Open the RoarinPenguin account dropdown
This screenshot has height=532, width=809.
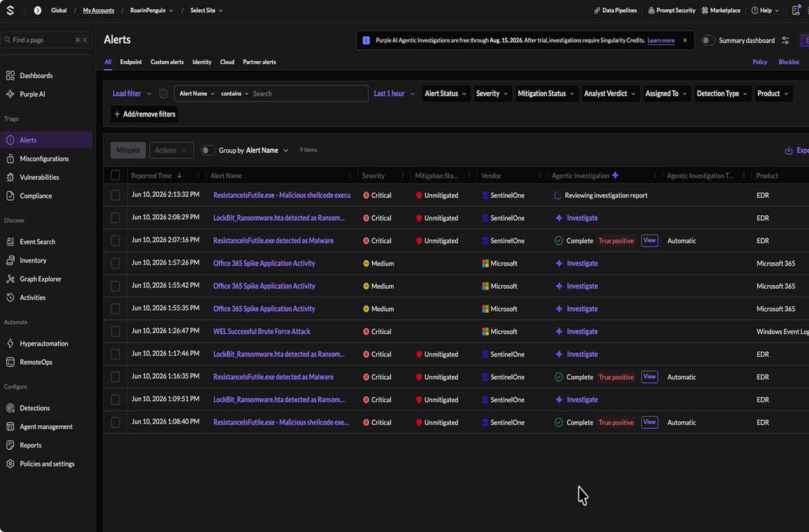pos(152,10)
